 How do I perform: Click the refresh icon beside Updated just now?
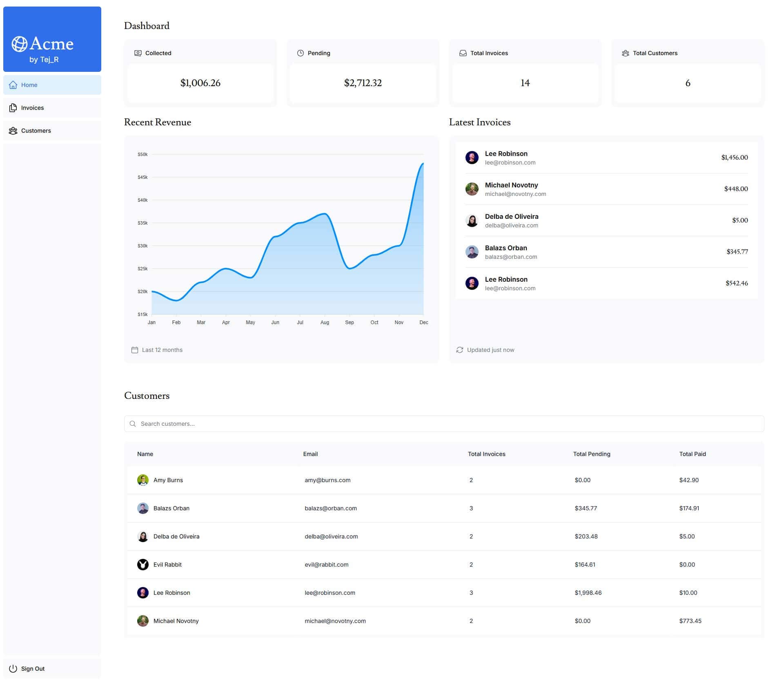click(x=459, y=350)
